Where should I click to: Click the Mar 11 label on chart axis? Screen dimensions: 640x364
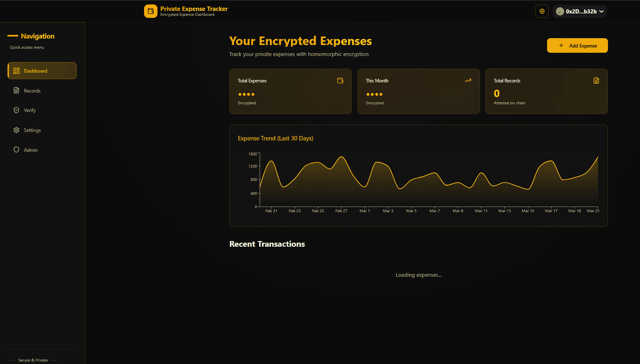pyautogui.click(x=481, y=211)
